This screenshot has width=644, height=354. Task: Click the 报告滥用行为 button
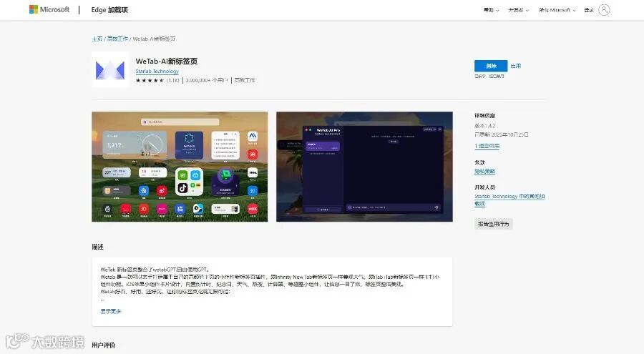tap(493, 224)
